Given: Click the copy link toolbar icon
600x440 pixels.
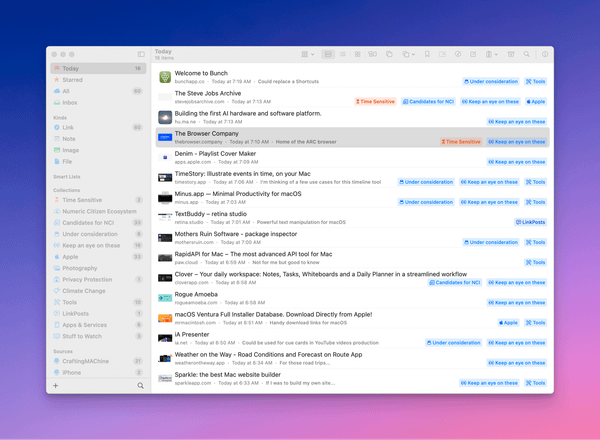Looking at the screenshot, I should point(389,54).
